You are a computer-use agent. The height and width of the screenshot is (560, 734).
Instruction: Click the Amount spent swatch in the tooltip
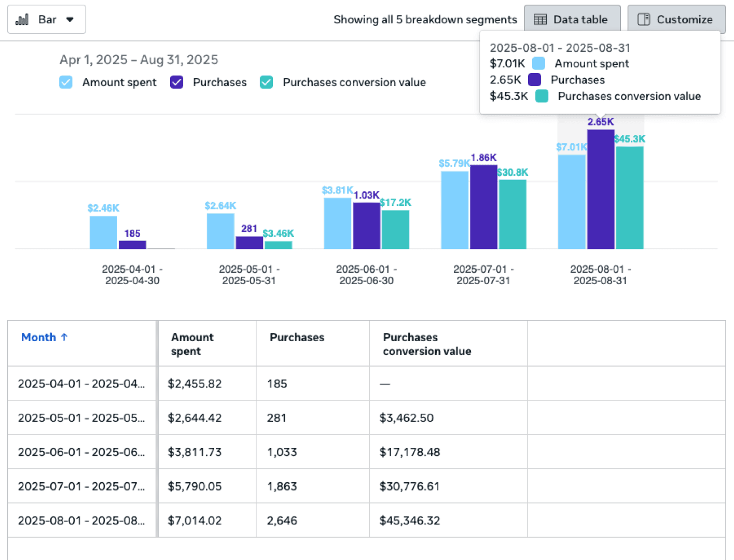pyautogui.click(x=539, y=63)
